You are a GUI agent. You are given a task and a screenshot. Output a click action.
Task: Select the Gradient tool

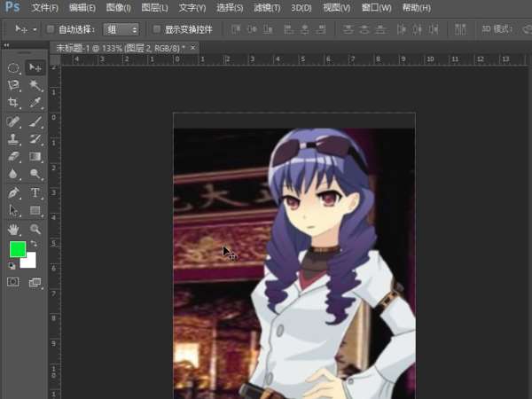tap(35, 156)
